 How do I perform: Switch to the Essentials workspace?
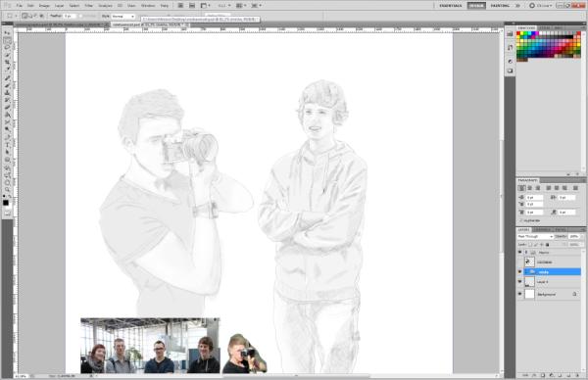tap(451, 6)
